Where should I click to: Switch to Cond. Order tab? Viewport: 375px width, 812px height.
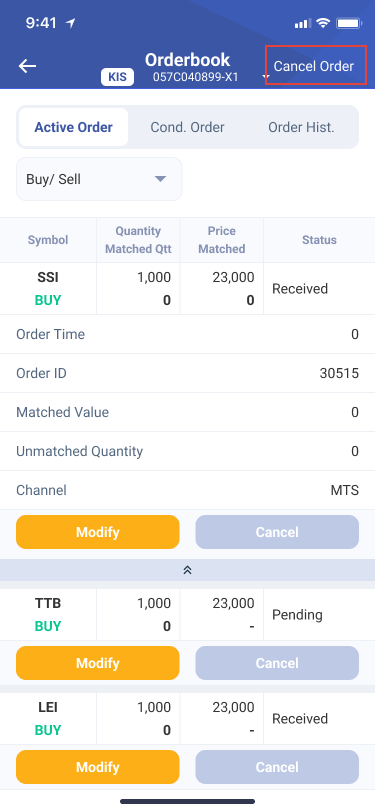pyautogui.click(x=188, y=127)
